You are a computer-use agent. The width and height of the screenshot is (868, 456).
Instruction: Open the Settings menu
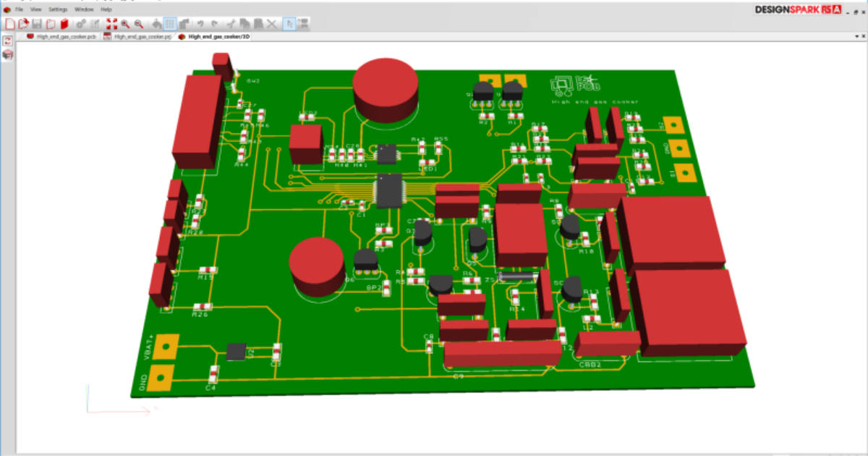point(58,9)
